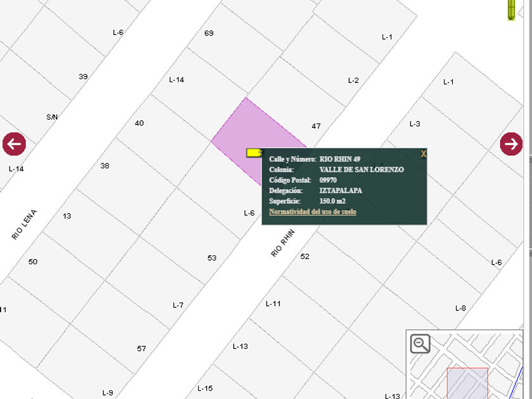Select the parcel numbered 52
The height and width of the screenshot is (399, 532).
pyautogui.click(x=305, y=256)
